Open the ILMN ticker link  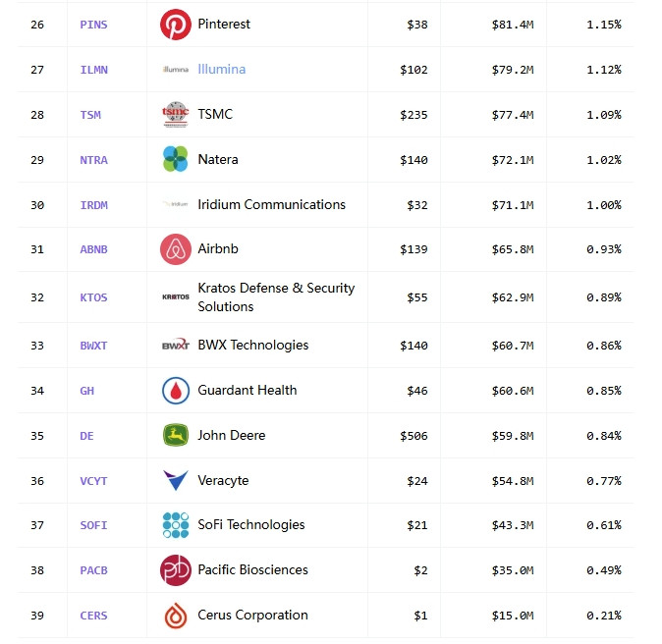coord(93,70)
